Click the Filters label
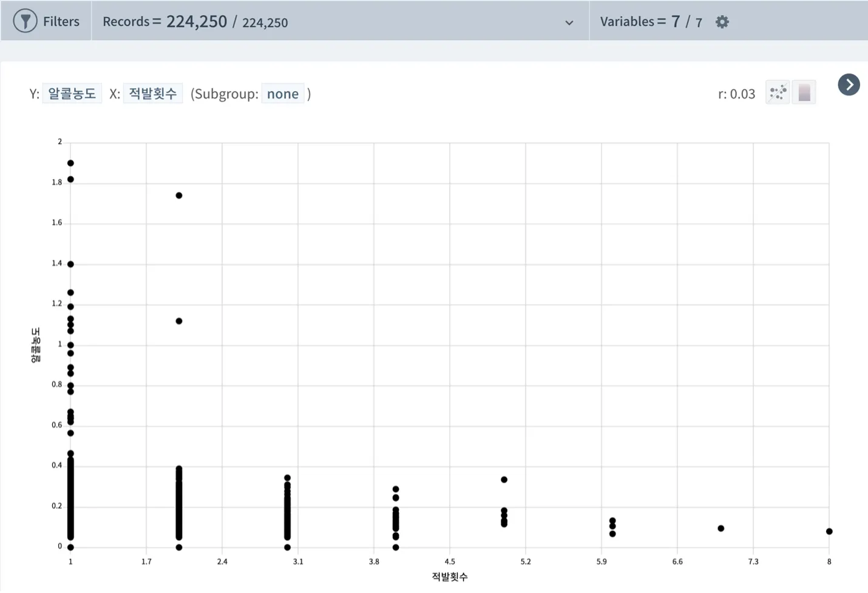 [61, 21]
